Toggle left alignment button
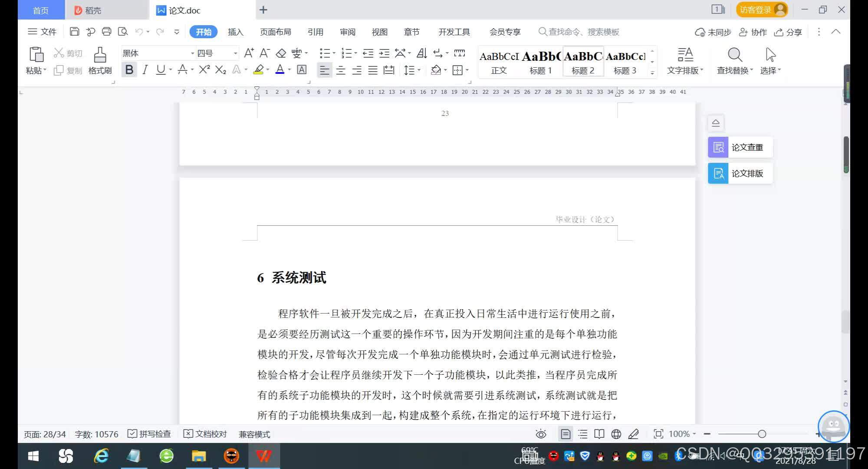 [324, 70]
